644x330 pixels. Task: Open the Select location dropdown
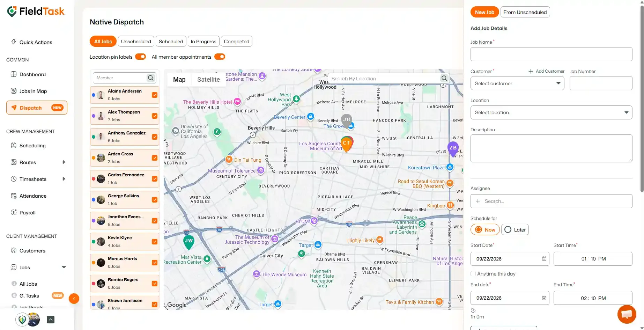pyautogui.click(x=551, y=112)
